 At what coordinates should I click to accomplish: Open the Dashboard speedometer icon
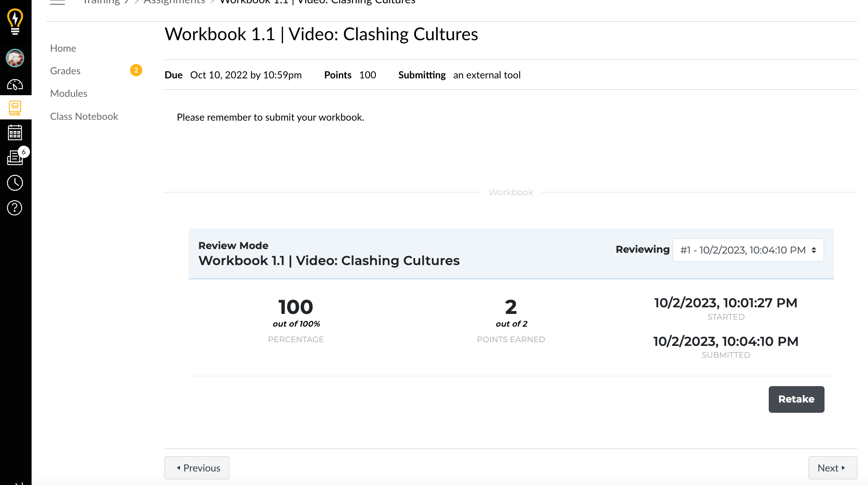(15, 85)
